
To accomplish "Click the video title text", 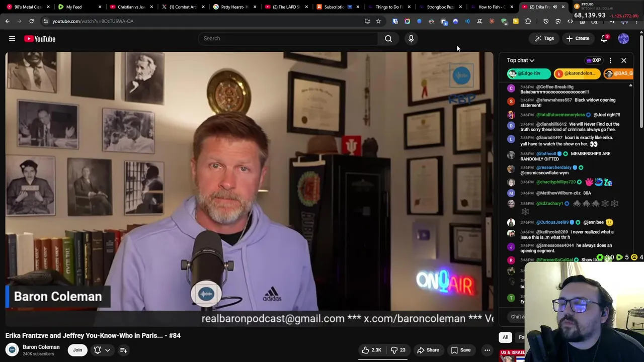I will (x=93, y=335).
